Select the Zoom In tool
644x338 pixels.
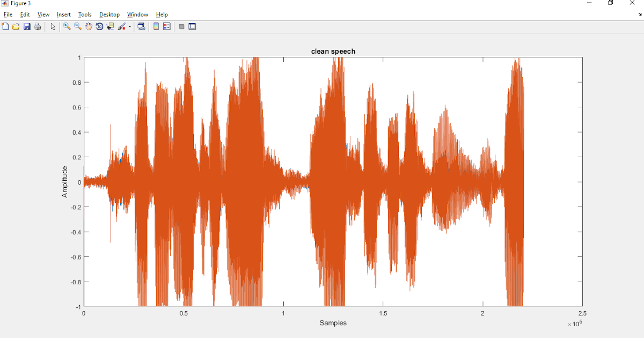pyautogui.click(x=66, y=26)
